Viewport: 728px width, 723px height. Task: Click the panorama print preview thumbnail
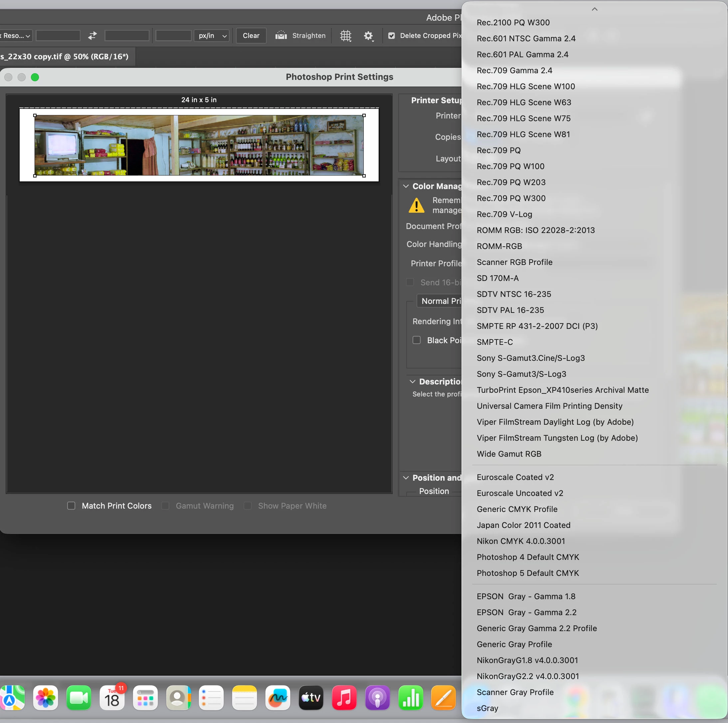[x=199, y=145]
